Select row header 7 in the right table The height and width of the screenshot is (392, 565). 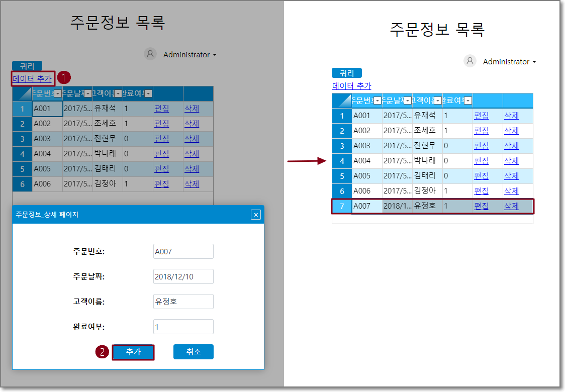point(342,206)
